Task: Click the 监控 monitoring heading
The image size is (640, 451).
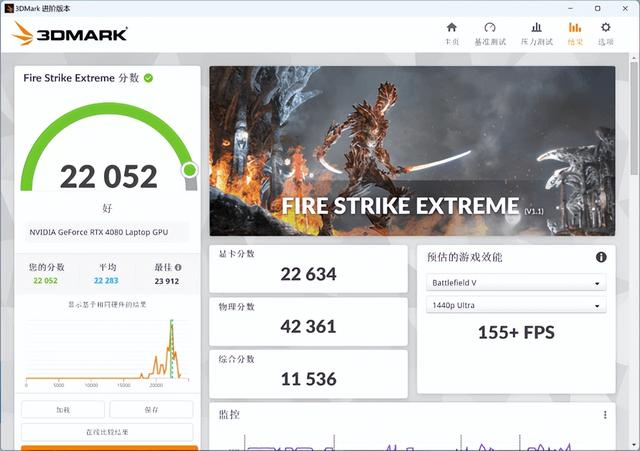Action: coord(229,415)
